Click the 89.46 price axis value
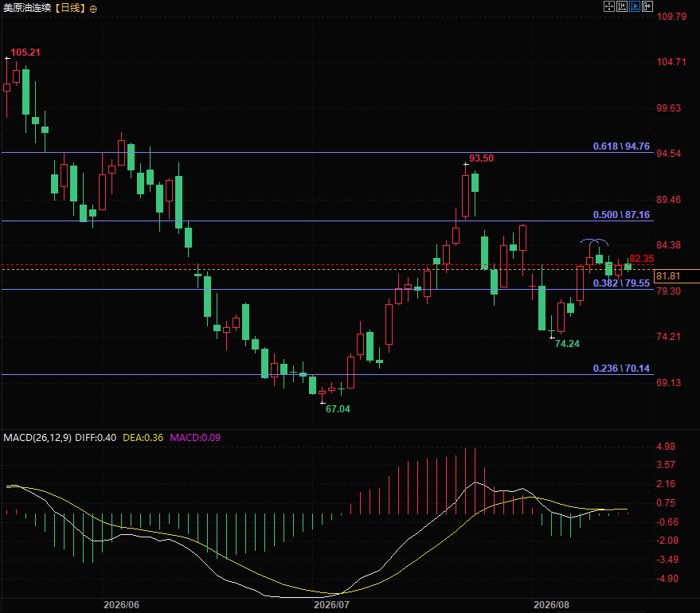 (x=669, y=200)
